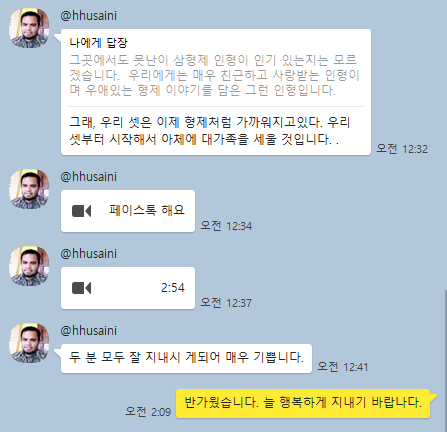Viewport: 447px width, 432px height.
Task: Click the @hhusaini name above 페이스톡 해요 bubble
Action: (x=88, y=177)
